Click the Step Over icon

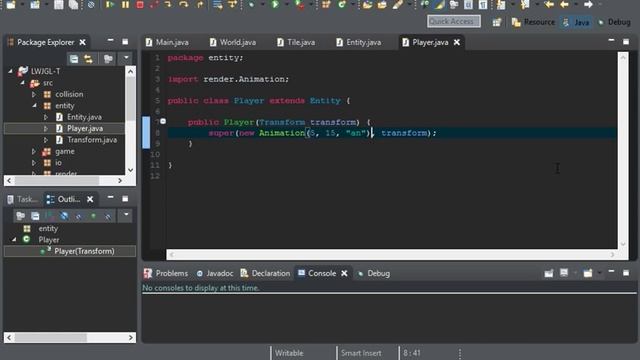click(x=184, y=5)
